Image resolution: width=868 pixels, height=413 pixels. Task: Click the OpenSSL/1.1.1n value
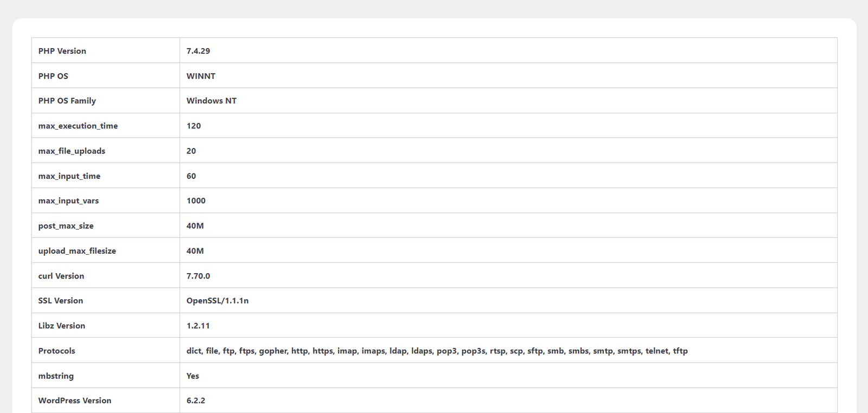click(218, 301)
